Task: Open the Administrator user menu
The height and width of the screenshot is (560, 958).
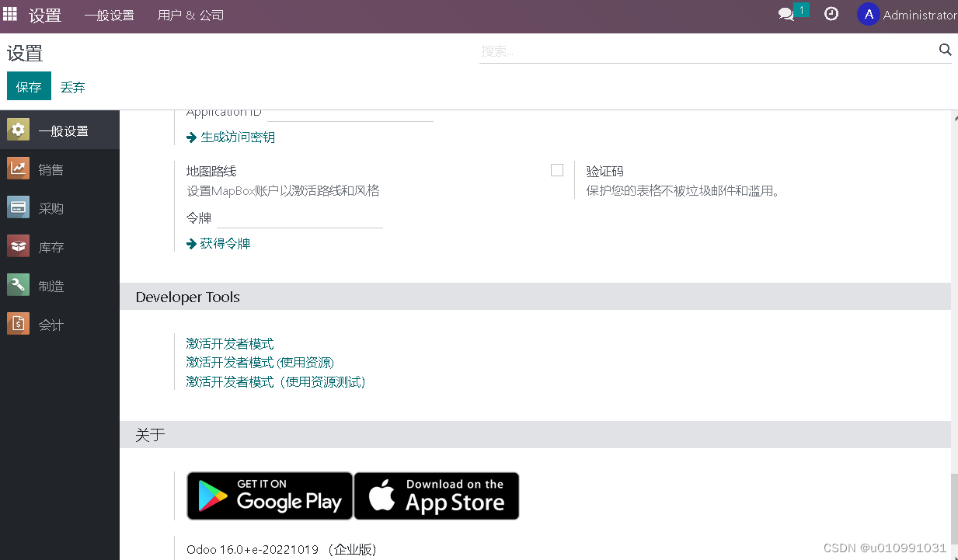Action: 905,14
